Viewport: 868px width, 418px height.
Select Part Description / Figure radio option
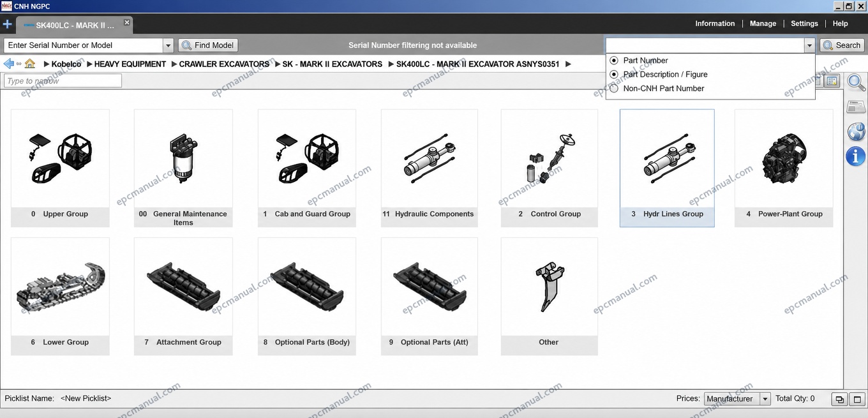tap(614, 75)
